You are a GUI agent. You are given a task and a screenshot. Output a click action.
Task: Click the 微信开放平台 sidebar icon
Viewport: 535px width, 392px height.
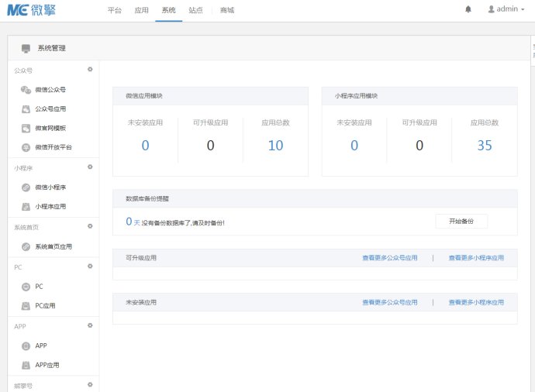(x=26, y=147)
